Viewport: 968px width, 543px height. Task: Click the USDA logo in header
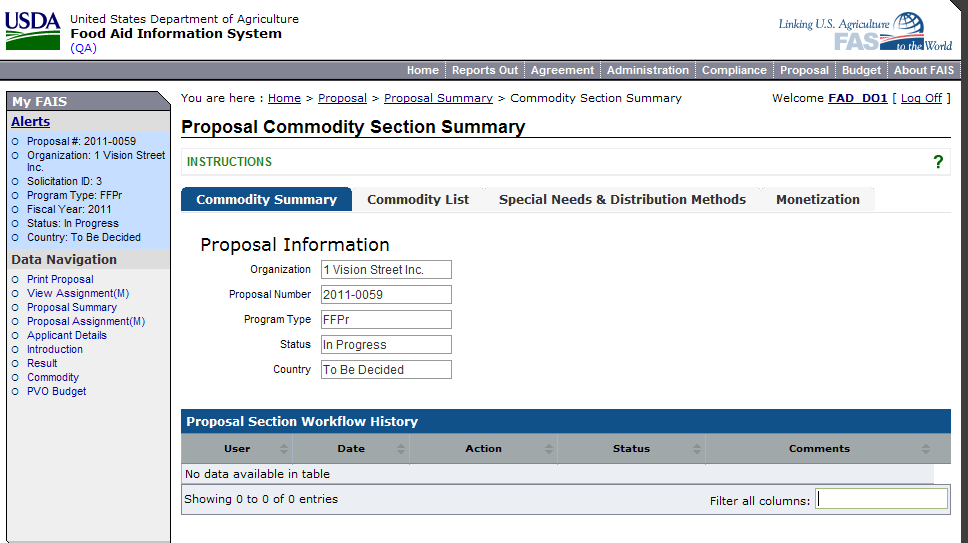33,32
